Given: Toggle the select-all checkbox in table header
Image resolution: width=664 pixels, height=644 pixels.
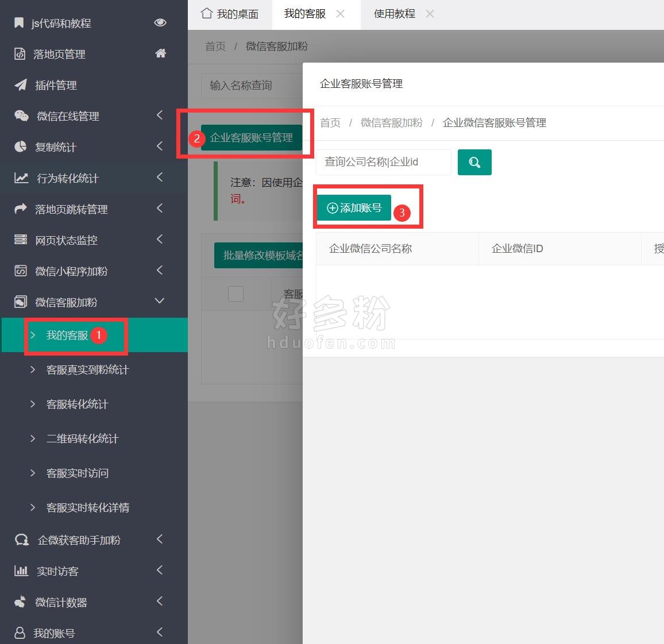Looking at the screenshot, I should click(236, 294).
